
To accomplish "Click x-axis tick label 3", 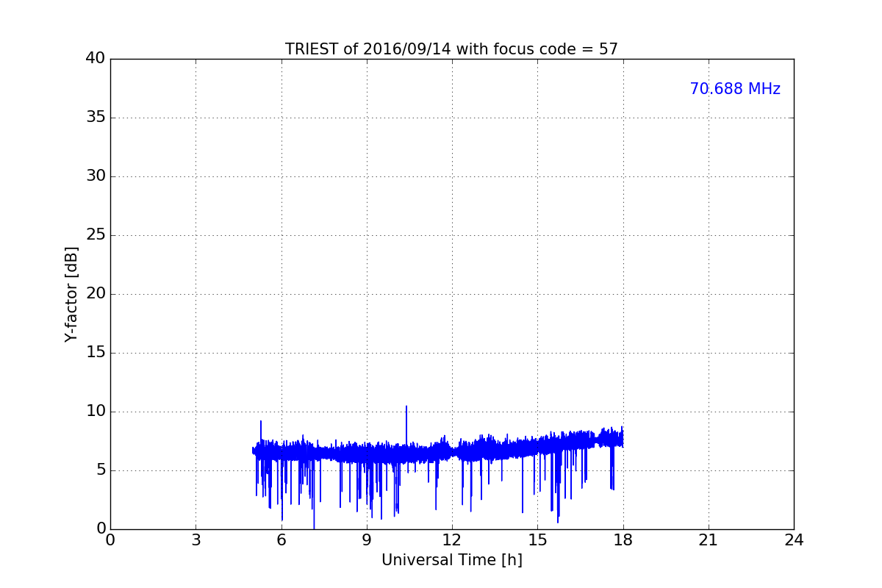I will pos(196,540).
